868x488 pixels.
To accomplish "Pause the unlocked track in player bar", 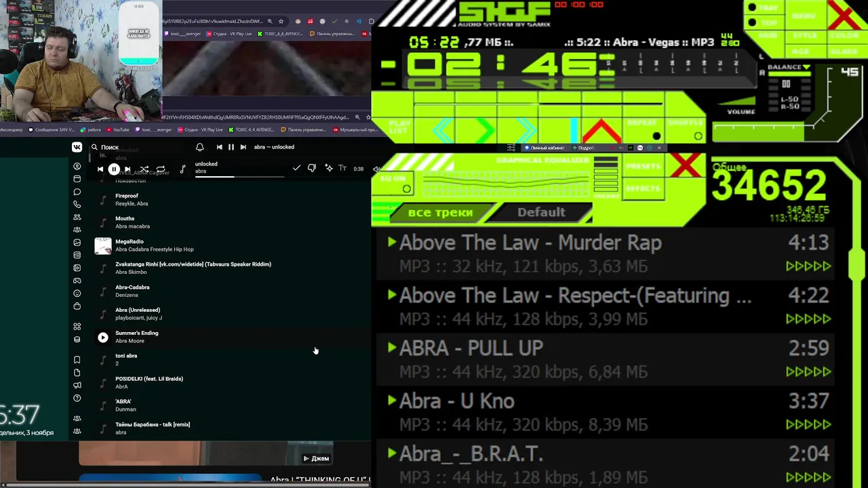I will point(114,169).
